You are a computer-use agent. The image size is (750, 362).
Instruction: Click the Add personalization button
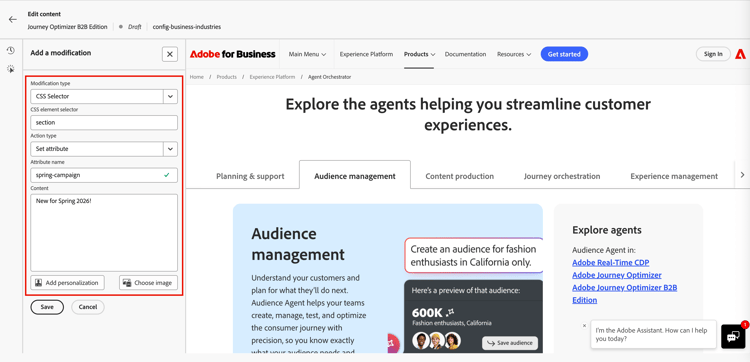[67, 283]
